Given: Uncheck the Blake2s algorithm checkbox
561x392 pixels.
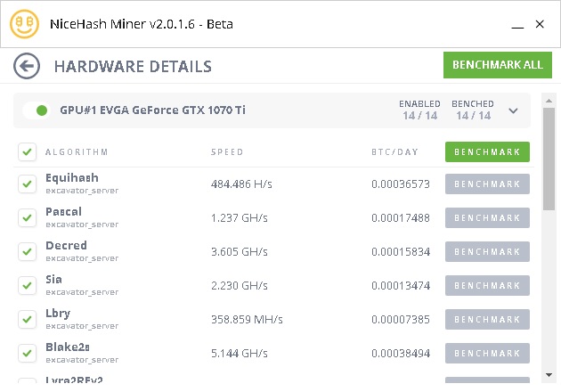Looking at the screenshot, I should point(28,354).
